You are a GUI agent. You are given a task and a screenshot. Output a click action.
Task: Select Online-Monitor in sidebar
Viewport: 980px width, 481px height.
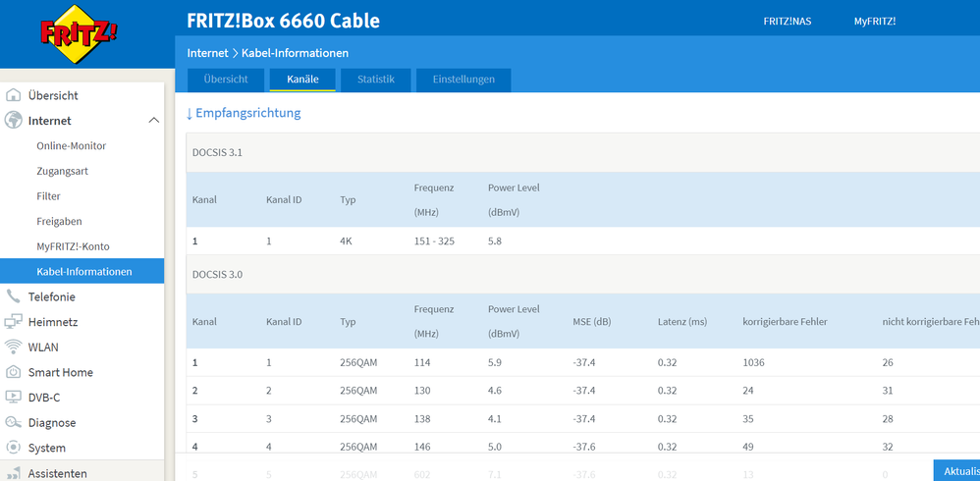pos(72,146)
